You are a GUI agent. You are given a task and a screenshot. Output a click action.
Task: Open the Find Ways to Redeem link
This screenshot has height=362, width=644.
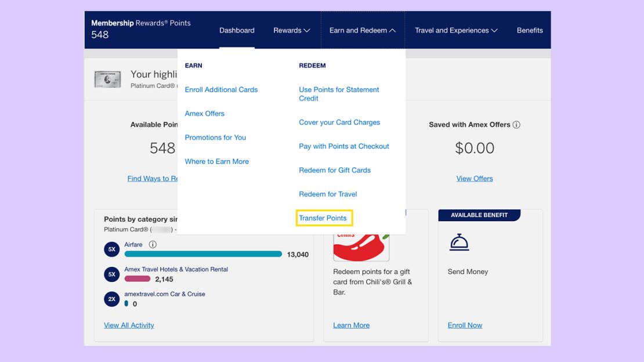[153, 178]
